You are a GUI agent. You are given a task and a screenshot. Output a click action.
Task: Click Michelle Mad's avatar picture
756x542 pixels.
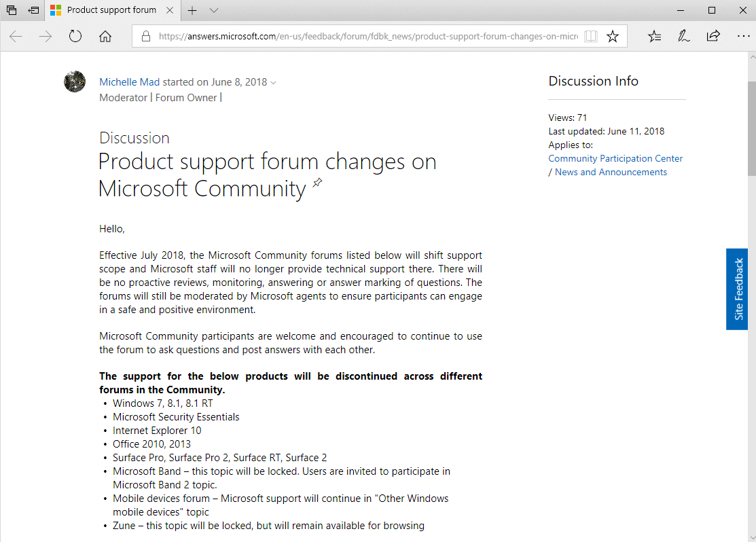pos(75,82)
